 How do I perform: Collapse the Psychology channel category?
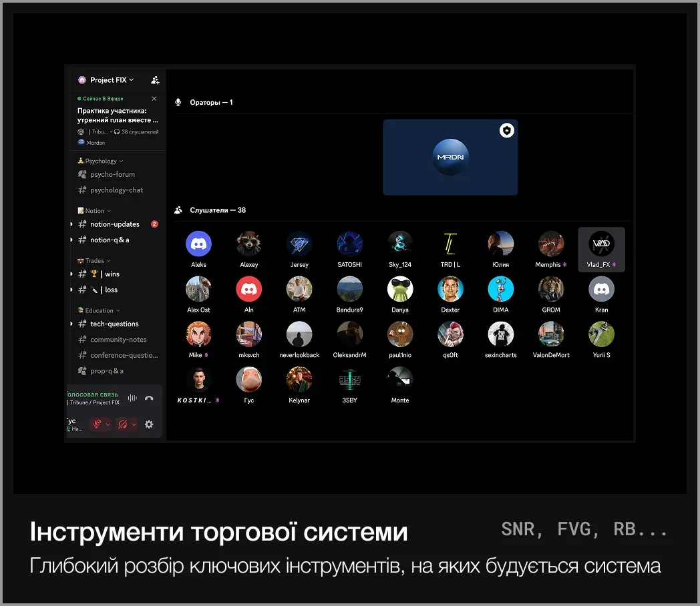101,161
